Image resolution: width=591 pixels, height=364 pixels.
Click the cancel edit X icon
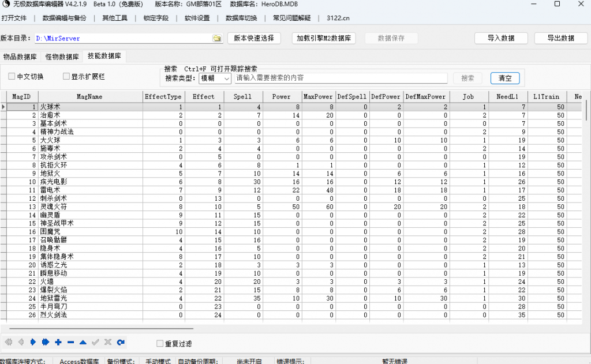pos(107,342)
